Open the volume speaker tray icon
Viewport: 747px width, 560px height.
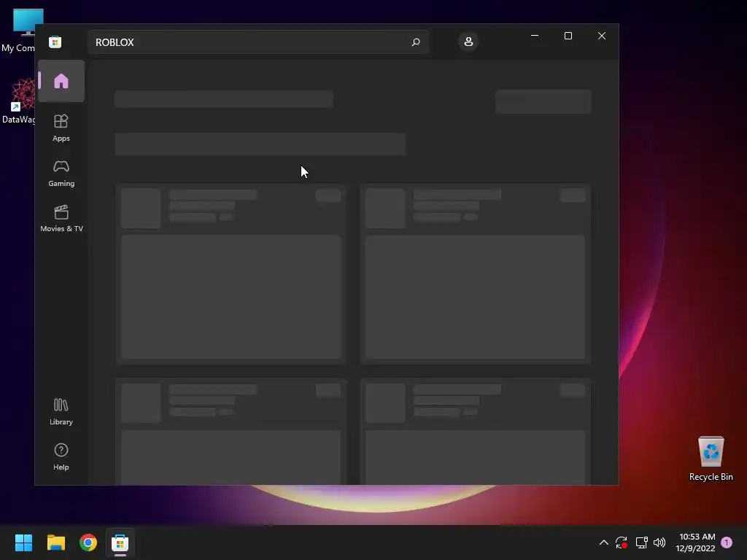[x=659, y=542]
